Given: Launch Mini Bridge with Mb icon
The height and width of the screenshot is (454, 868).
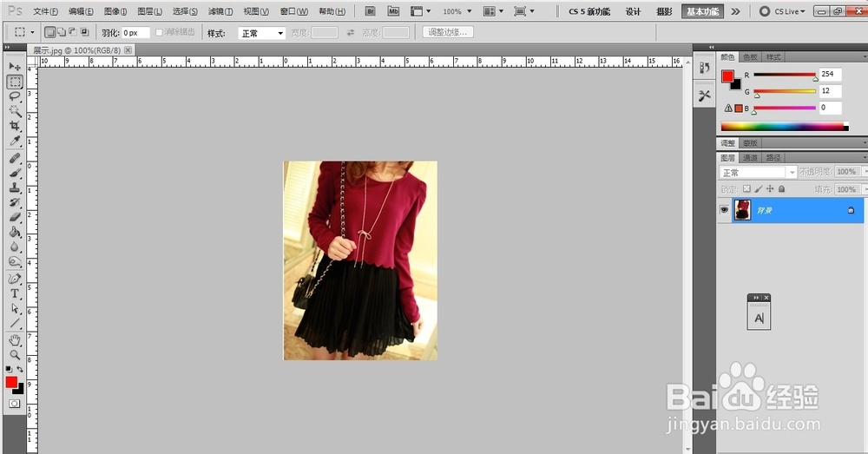Looking at the screenshot, I should pyautogui.click(x=393, y=11).
